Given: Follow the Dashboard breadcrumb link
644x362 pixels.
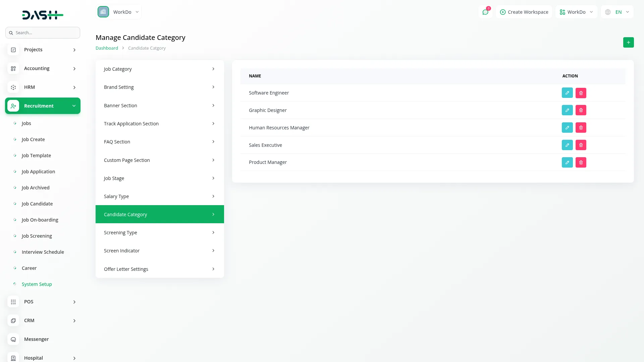Looking at the screenshot, I should (107, 48).
